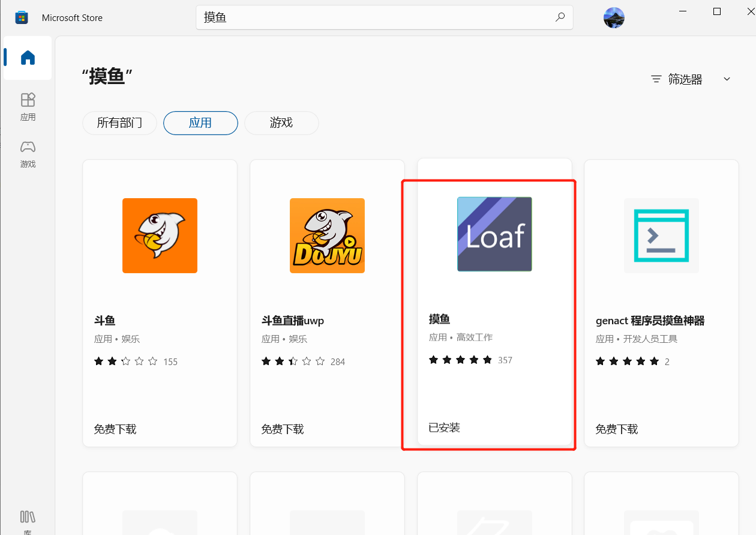Viewport: 756px width, 535px height.
Task: Expand the 筛选器 chevron dropdown
Action: (x=727, y=79)
